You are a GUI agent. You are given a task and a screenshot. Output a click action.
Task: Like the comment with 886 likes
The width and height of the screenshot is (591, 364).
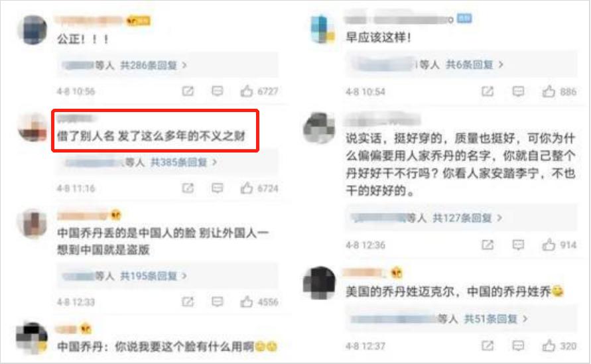point(549,91)
